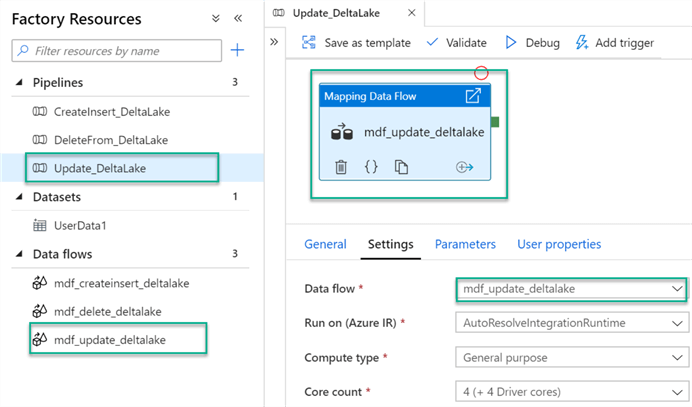Switch to the General tab
692x407 pixels.
coord(325,244)
